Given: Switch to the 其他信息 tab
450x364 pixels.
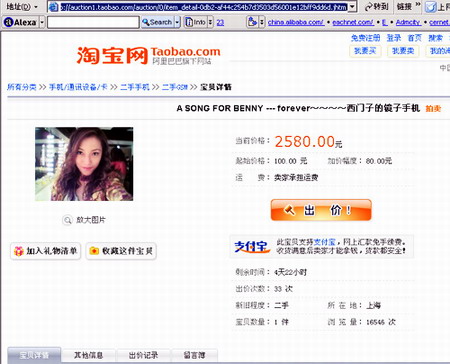Looking at the screenshot, I should (x=88, y=355).
